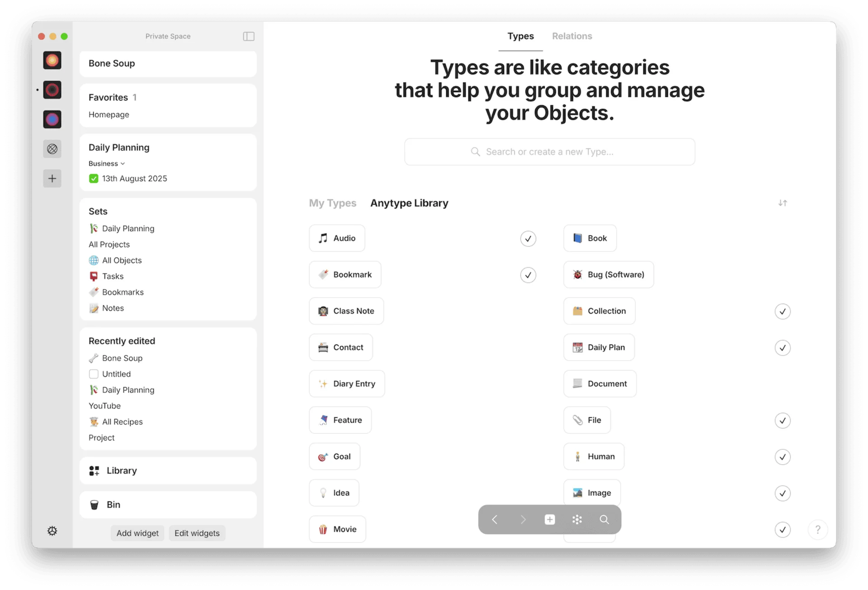
Task: Click search magnifier in the navigation bar
Action: [x=604, y=519]
